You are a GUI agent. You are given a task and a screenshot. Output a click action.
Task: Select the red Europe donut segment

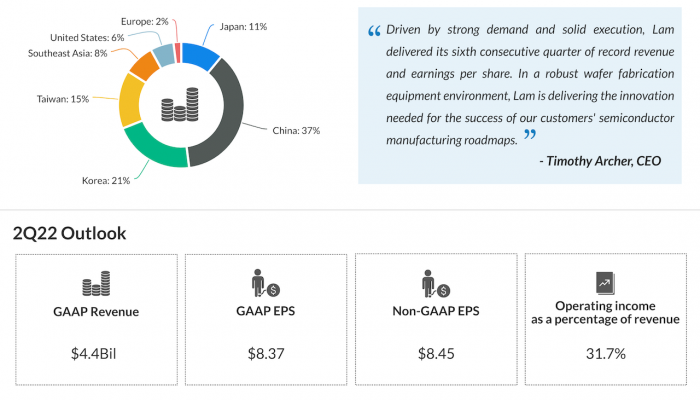[x=178, y=53]
